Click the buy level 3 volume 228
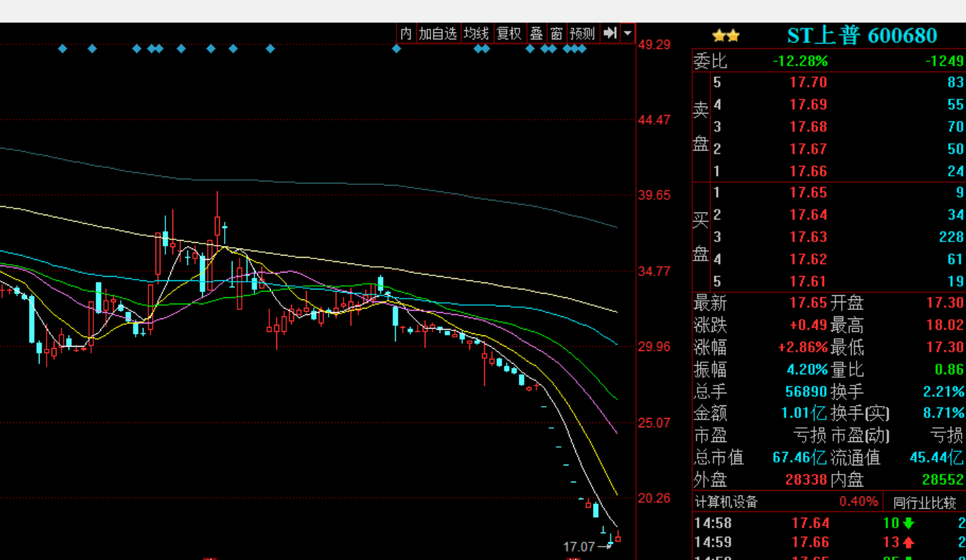The image size is (966, 560). (x=951, y=237)
